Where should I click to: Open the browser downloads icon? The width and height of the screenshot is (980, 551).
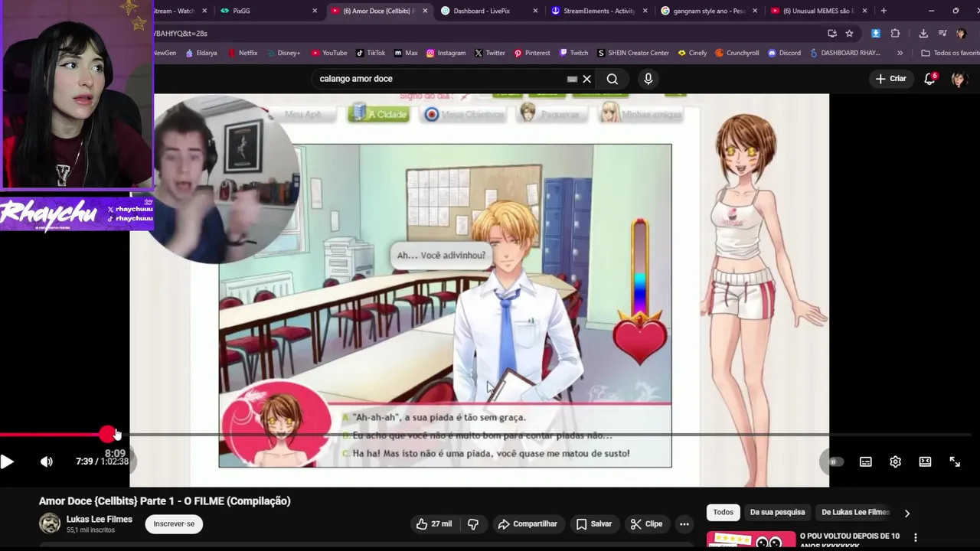click(923, 33)
